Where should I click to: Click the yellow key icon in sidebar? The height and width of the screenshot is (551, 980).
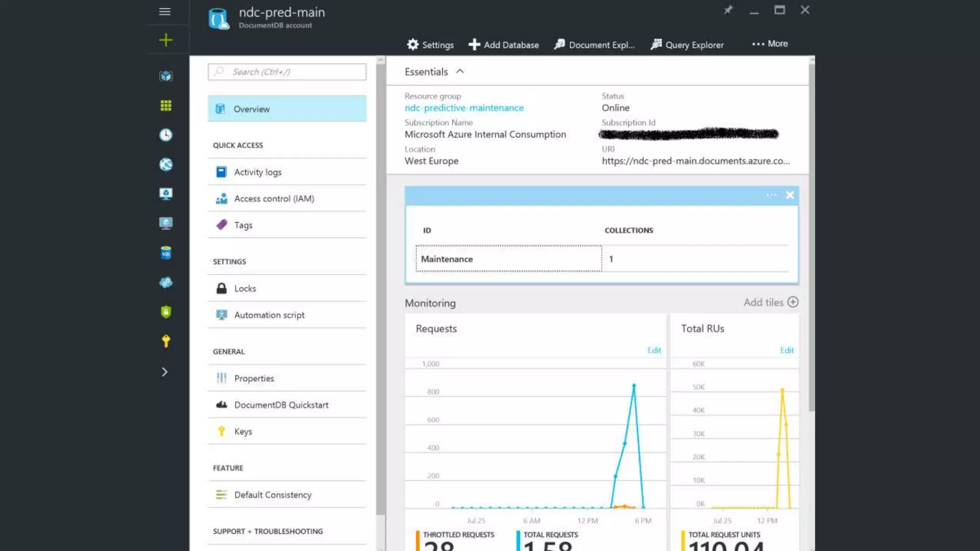(x=166, y=341)
